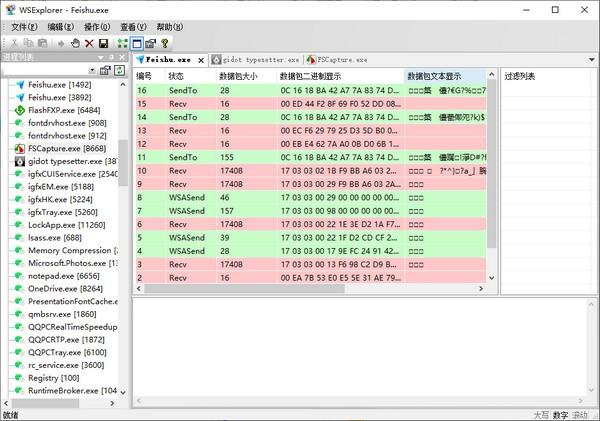Switch to the gidot typesetter.exe tab
This screenshot has height=421, width=600.
click(x=256, y=60)
